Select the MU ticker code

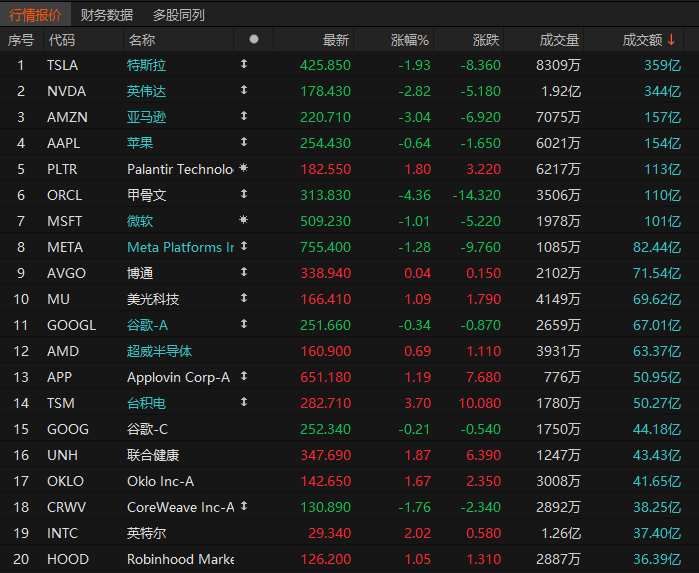58,299
